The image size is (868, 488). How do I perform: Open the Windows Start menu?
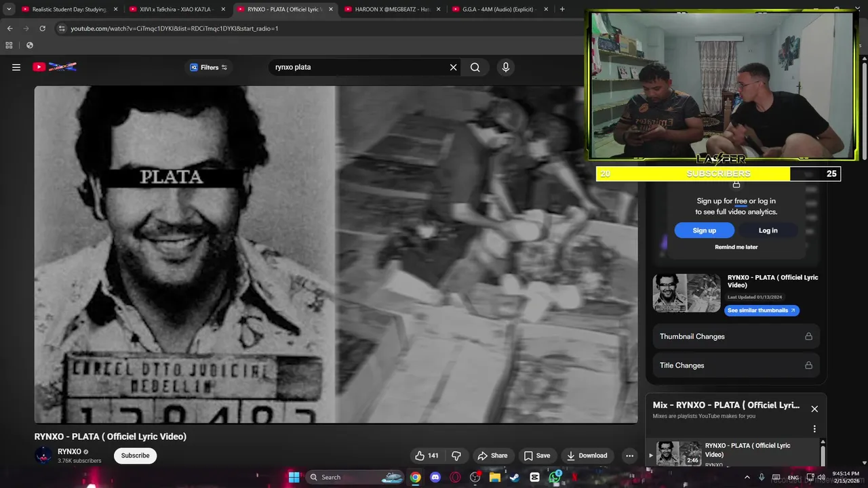click(x=294, y=477)
